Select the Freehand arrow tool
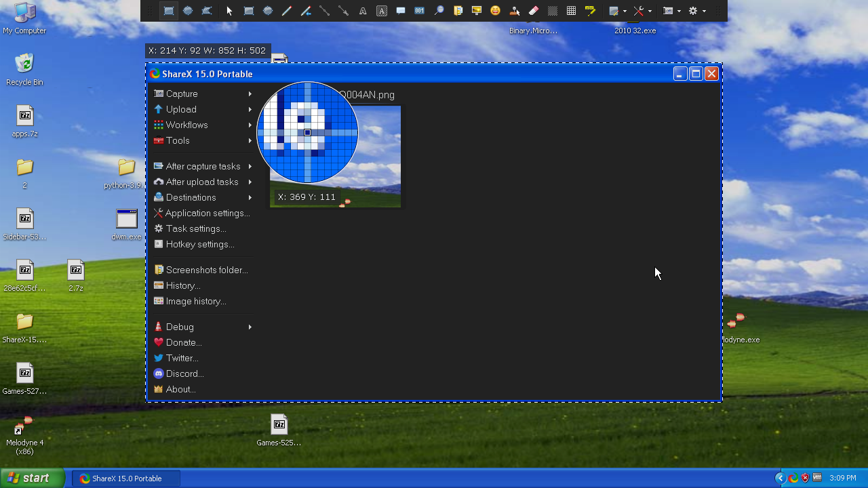Screen dimensions: 868x488 click(x=306, y=11)
